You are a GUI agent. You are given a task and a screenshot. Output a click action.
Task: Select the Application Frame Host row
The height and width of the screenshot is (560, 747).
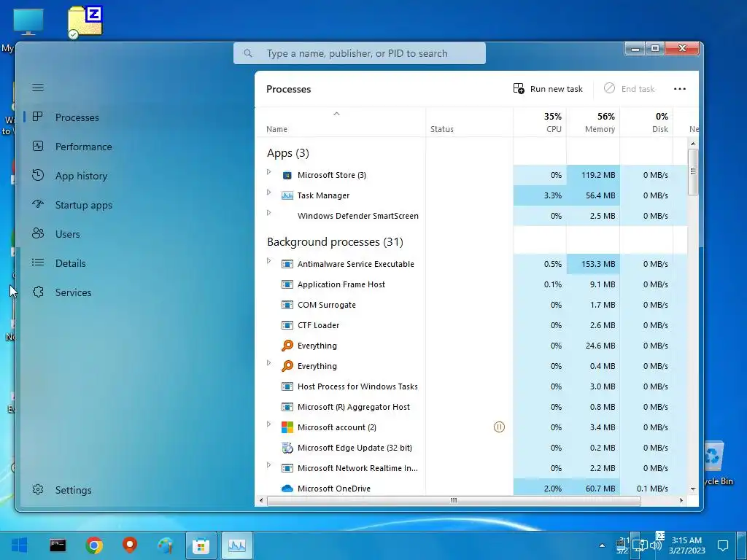pos(471,284)
